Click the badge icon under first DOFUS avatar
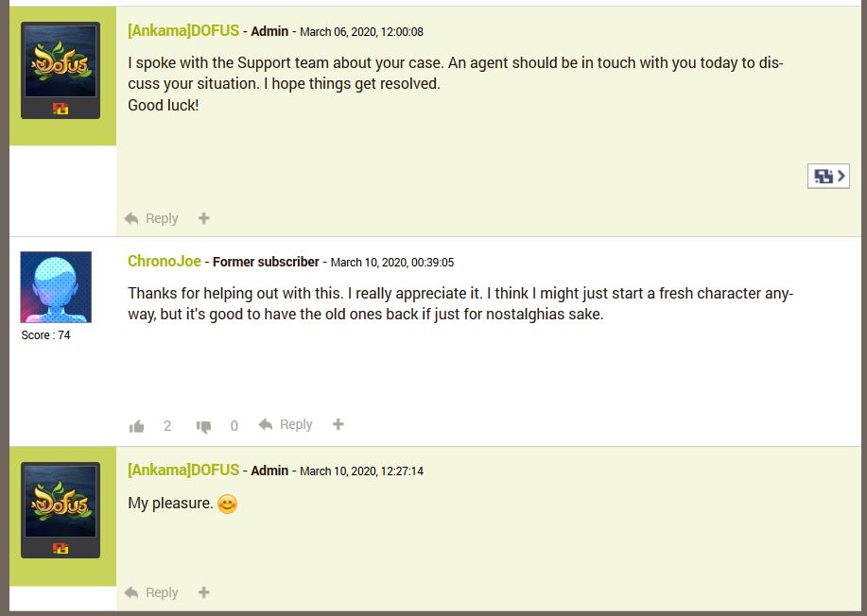The height and width of the screenshot is (616, 867). (61, 109)
